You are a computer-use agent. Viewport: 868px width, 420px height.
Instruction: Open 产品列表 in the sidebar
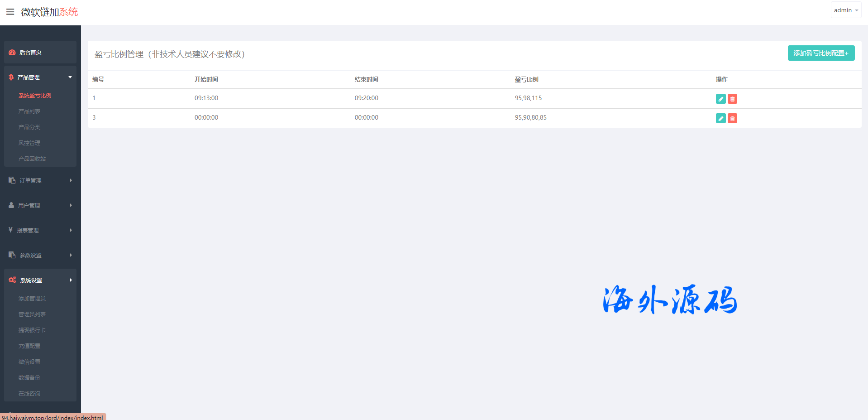[29, 111]
